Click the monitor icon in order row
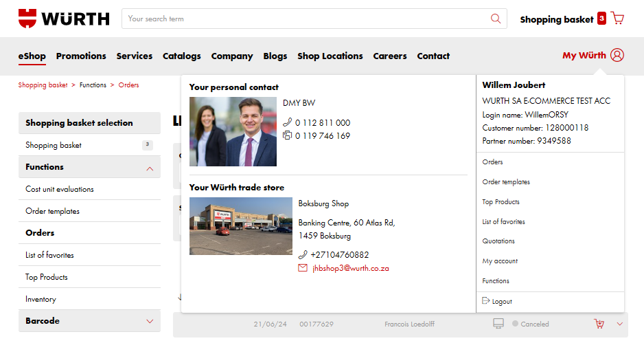Viewport: 644px width, 343px height. tap(498, 324)
